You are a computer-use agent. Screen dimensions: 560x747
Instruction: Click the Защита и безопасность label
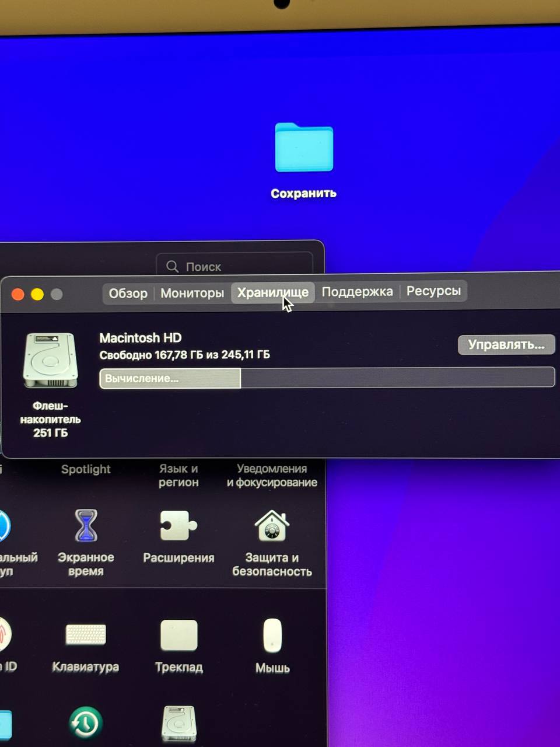click(272, 564)
